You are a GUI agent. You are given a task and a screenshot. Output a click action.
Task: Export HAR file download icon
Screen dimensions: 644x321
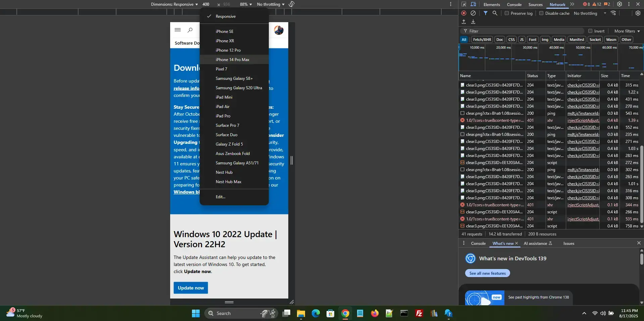point(473,22)
